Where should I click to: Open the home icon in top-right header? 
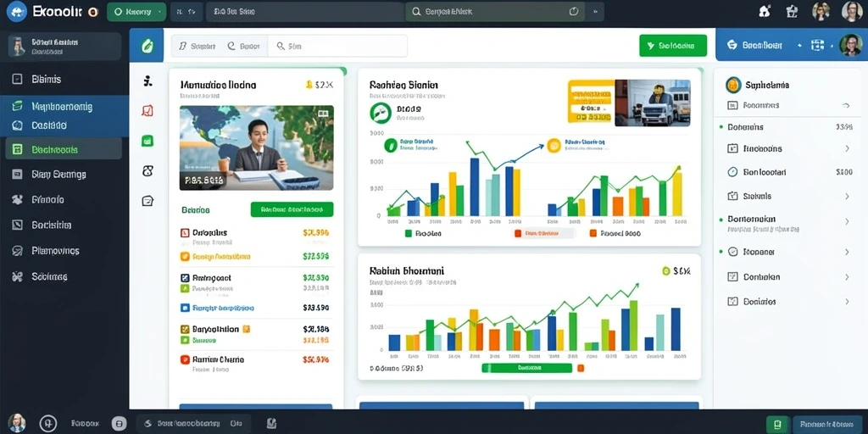[x=765, y=11]
